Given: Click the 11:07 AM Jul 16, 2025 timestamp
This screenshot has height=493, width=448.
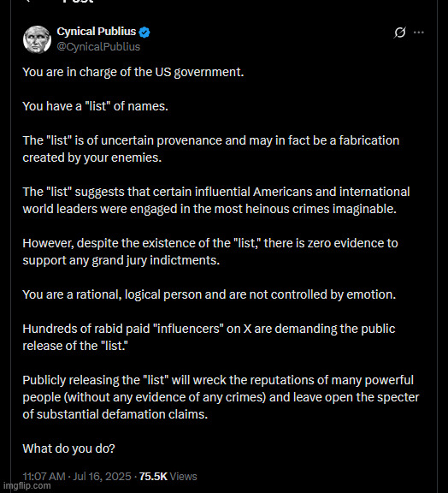Looking at the screenshot, I should point(77,477).
